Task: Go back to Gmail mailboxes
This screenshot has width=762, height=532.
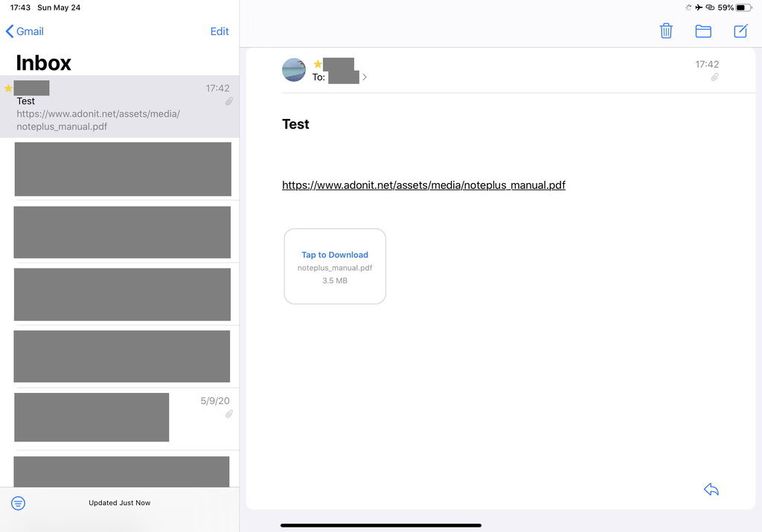Action: pos(25,31)
